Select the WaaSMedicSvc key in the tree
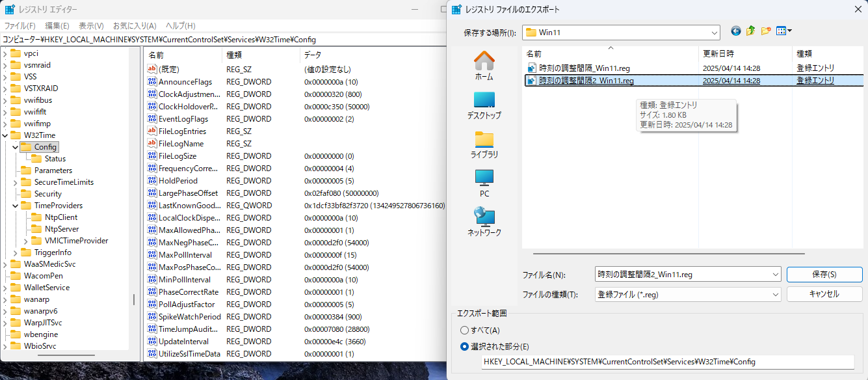 click(x=49, y=264)
